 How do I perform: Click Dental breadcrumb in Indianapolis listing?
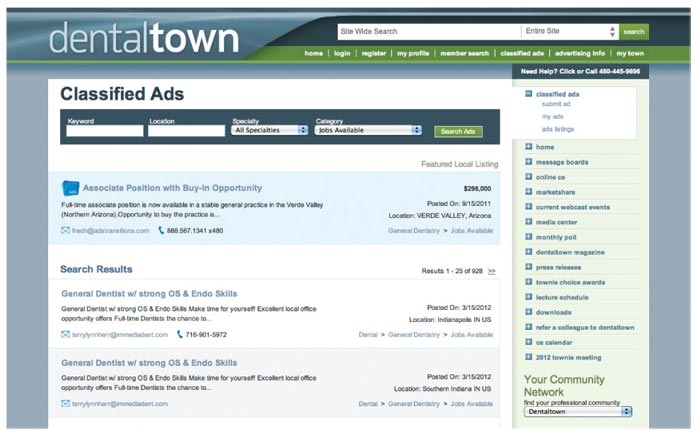point(368,334)
